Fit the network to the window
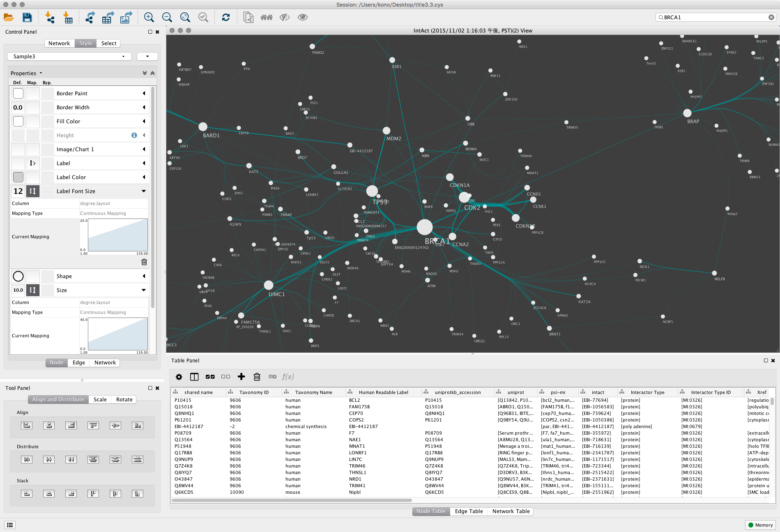 [184, 17]
